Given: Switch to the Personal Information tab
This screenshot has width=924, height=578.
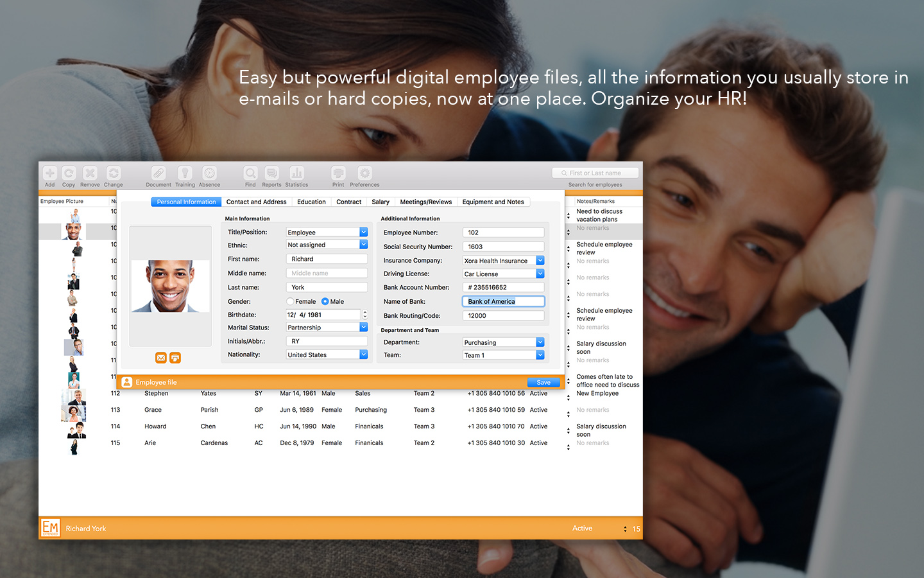Looking at the screenshot, I should tap(186, 202).
